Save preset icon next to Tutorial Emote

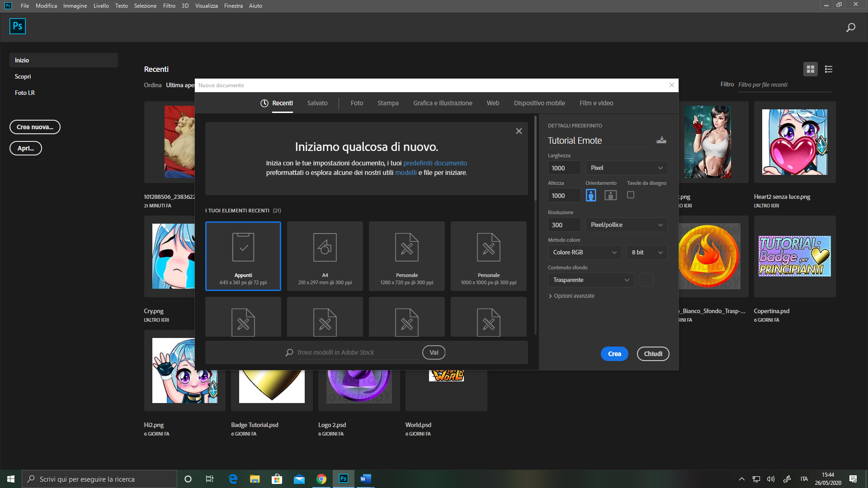661,140
